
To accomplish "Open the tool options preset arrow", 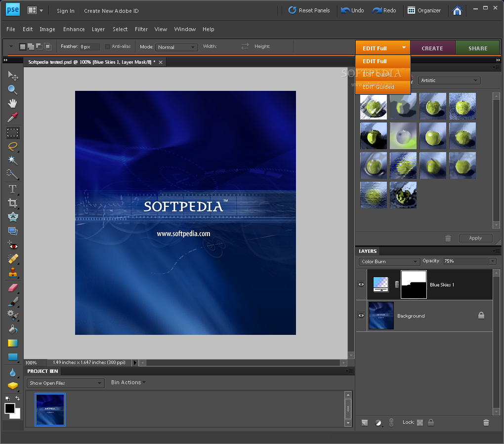I will (11, 46).
